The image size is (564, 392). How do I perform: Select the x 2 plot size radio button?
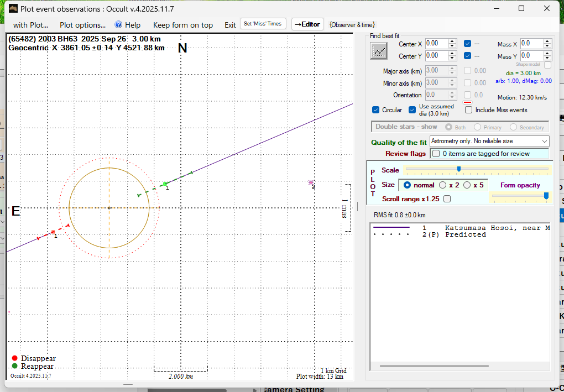(442, 185)
